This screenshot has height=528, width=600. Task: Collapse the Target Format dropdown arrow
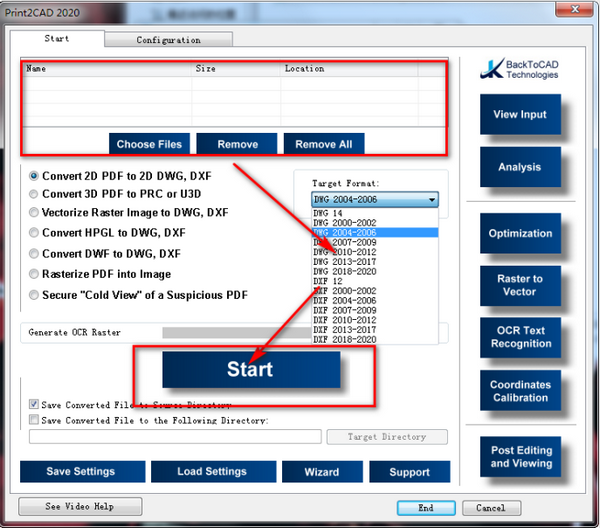coord(432,199)
